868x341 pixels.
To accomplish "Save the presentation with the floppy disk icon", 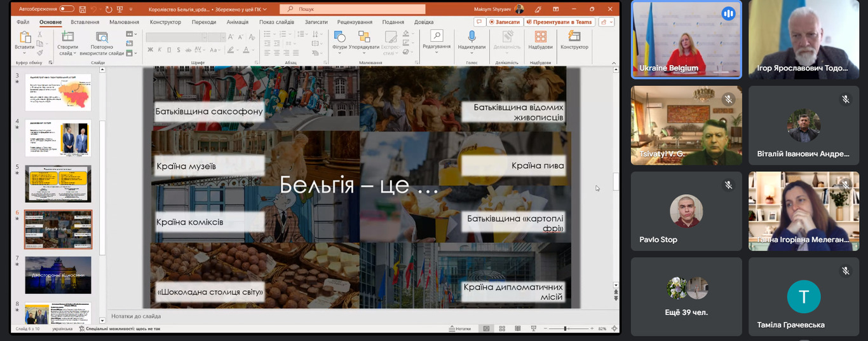I will pyautogui.click(x=83, y=9).
